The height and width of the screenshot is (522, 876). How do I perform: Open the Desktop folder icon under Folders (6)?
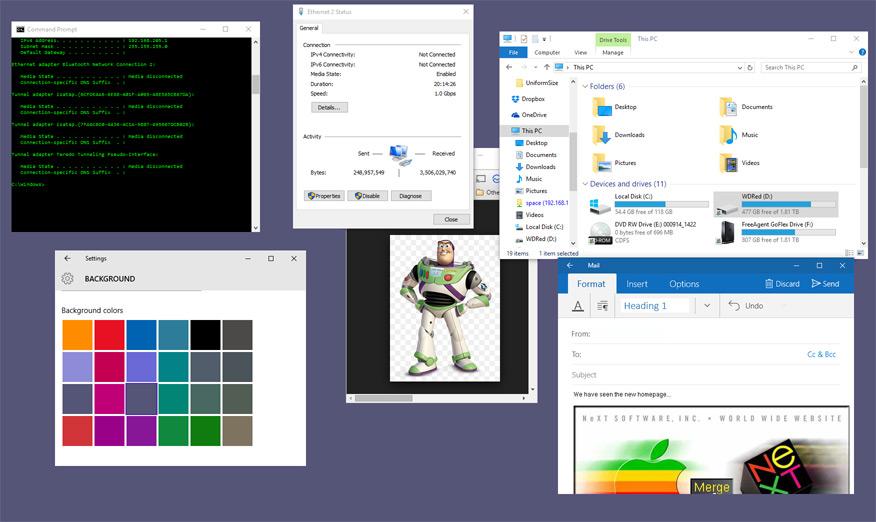(x=603, y=107)
